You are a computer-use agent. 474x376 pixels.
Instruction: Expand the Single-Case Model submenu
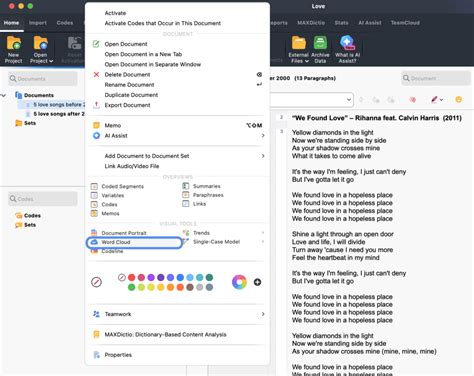[263, 242]
